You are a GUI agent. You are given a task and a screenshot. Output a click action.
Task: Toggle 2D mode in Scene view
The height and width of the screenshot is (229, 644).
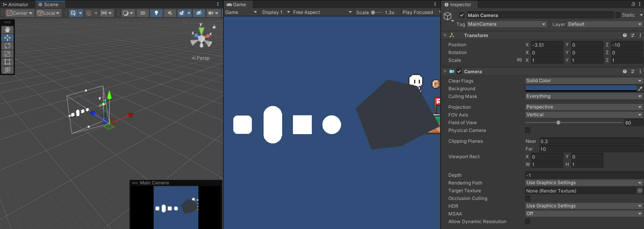tap(143, 13)
